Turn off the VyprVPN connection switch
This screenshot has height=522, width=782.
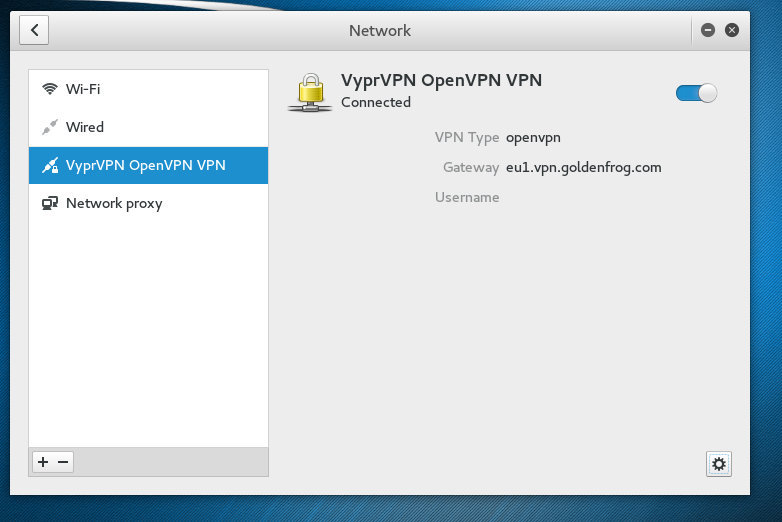point(696,93)
